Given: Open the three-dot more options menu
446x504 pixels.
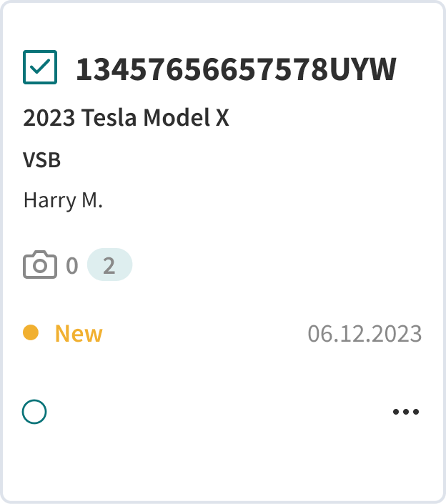Looking at the screenshot, I should [405, 412].
